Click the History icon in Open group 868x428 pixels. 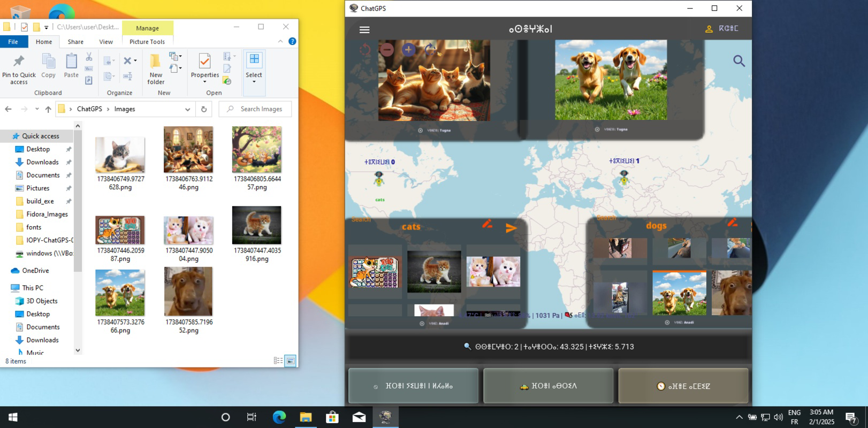tap(227, 80)
